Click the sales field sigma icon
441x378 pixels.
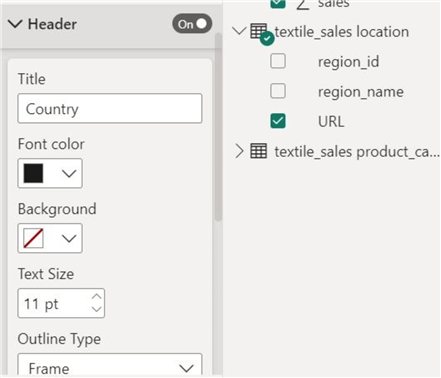303,5
